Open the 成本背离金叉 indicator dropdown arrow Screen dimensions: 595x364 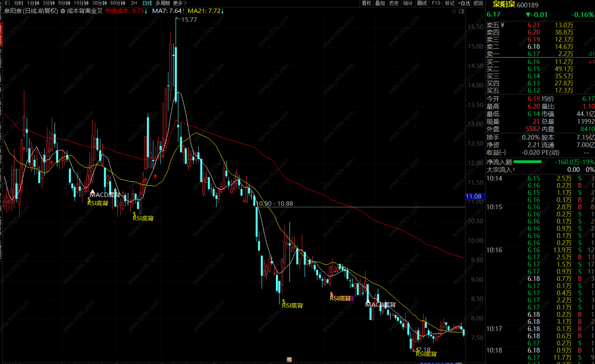point(63,11)
